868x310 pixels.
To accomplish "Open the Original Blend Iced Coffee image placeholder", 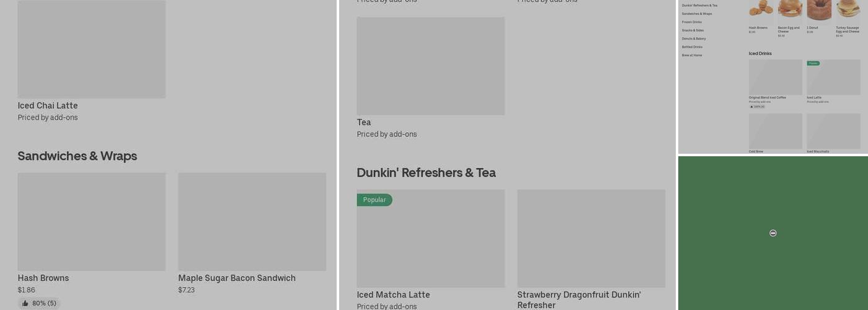I will pyautogui.click(x=776, y=77).
